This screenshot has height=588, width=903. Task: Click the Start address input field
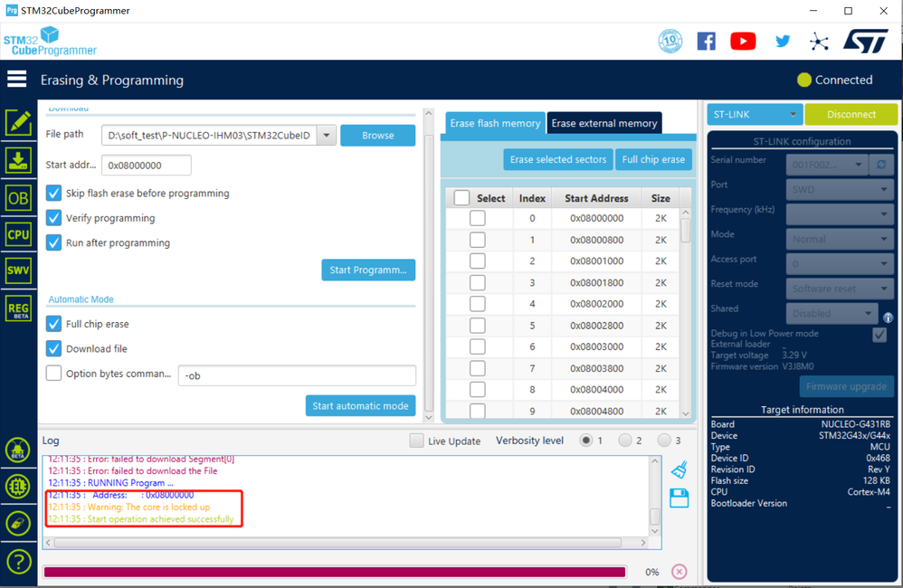pos(147,166)
